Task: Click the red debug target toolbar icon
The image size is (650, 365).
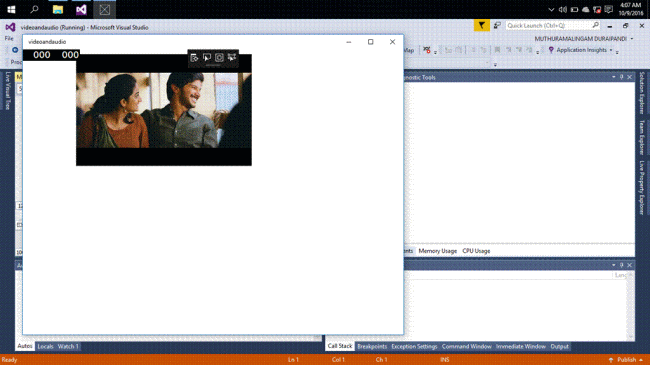Action: click(x=427, y=50)
